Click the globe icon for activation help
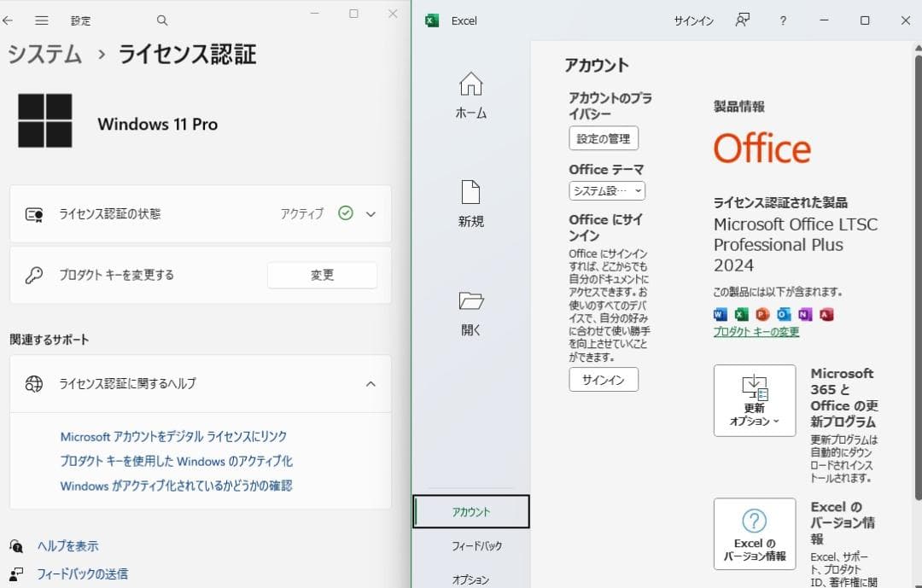The width and height of the screenshot is (922, 588). click(x=34, y=384)
